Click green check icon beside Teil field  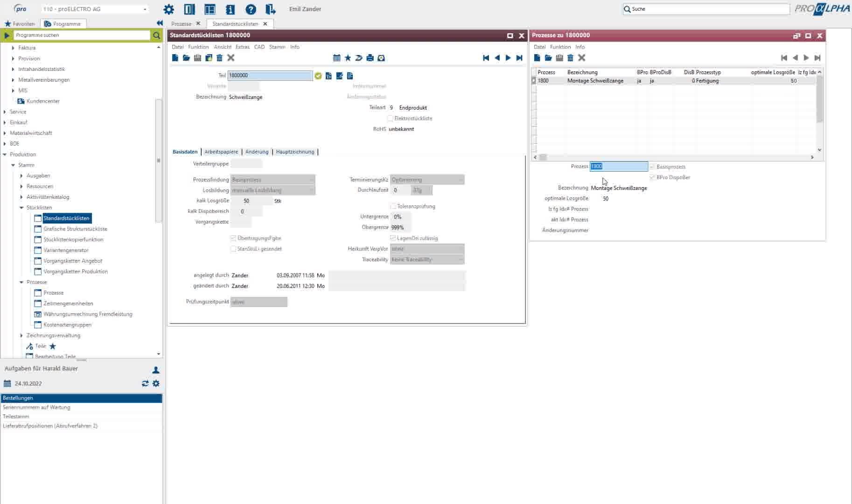[318, 76]
